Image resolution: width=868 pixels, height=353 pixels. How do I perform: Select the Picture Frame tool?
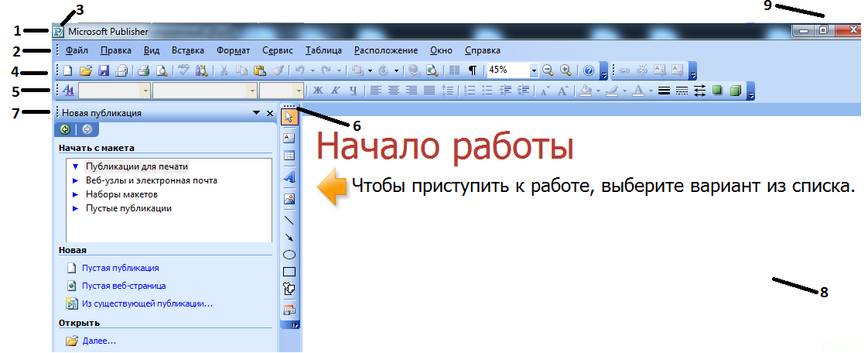289,199
